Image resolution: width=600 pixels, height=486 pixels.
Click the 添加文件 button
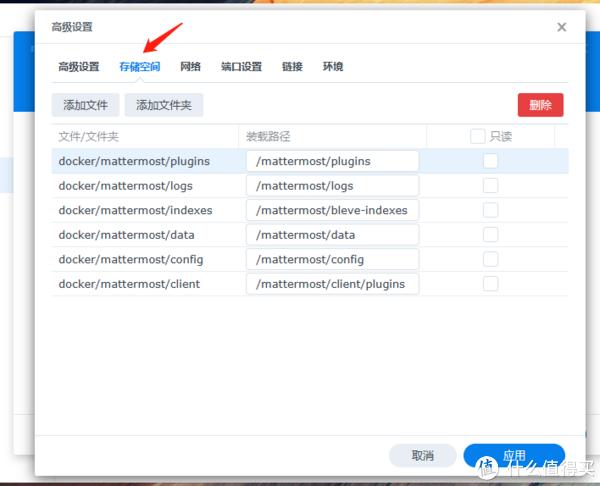click(x=85, y=105)
